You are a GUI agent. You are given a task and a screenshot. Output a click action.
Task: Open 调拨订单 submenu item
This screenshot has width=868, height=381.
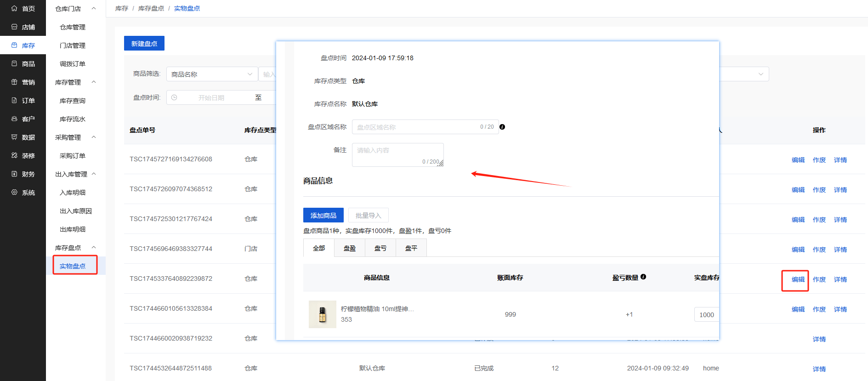click(x=73, y=64)
